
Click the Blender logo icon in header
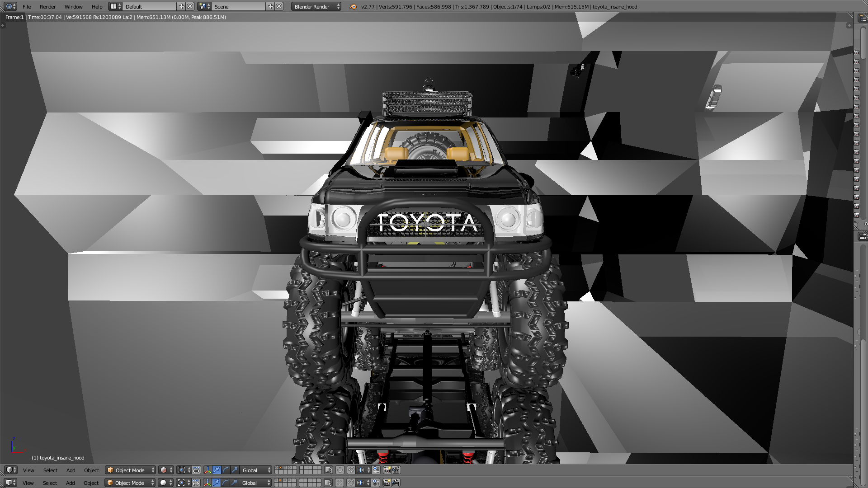pyautogui.click(x=353, y=6)
